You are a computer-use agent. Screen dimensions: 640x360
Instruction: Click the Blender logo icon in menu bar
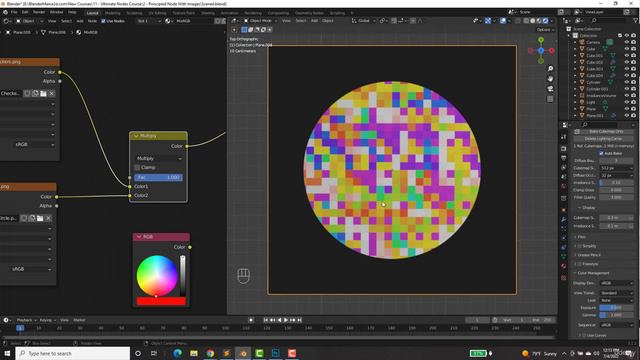click(5, 12)
